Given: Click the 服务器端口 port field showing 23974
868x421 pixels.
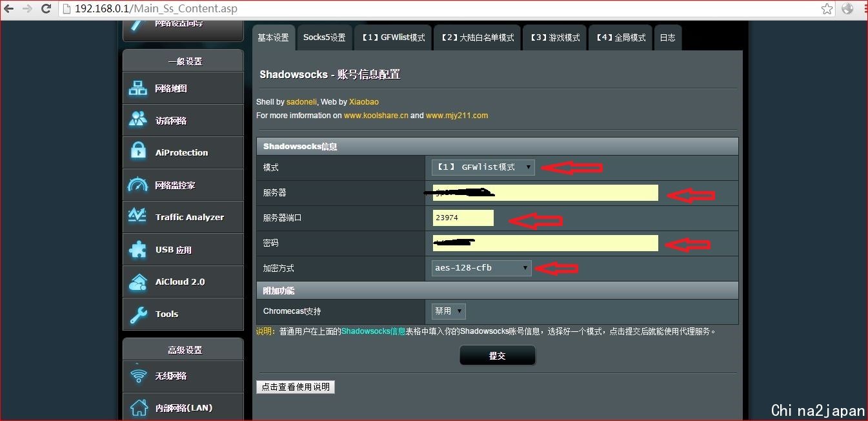Looking at the screenshot, I should [463, 218].
